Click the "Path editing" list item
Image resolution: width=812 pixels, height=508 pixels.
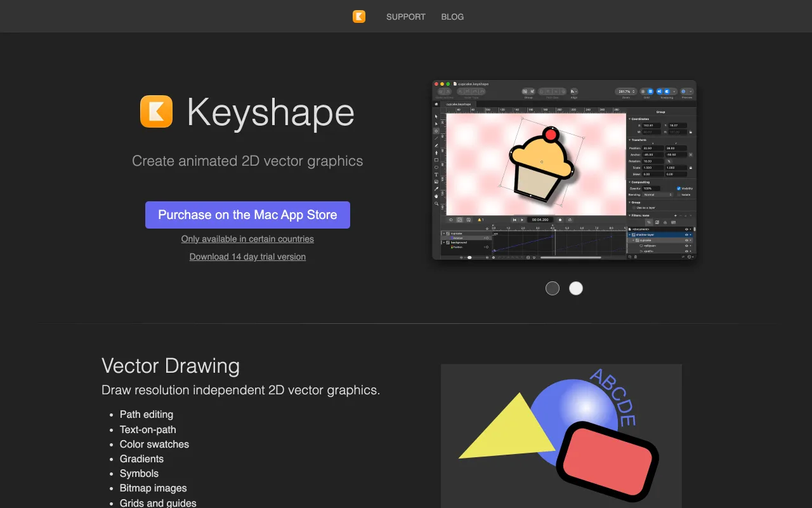pos(147,415)
